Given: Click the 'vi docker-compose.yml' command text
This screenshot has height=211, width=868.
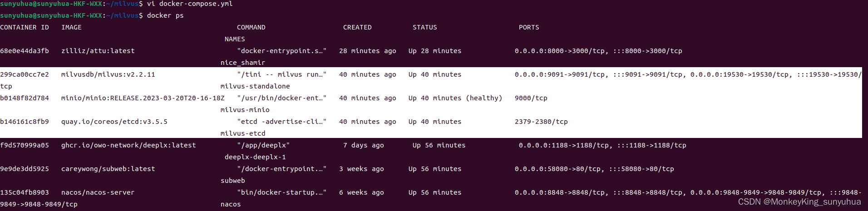Looking at the screenshot, I should 190,4.
